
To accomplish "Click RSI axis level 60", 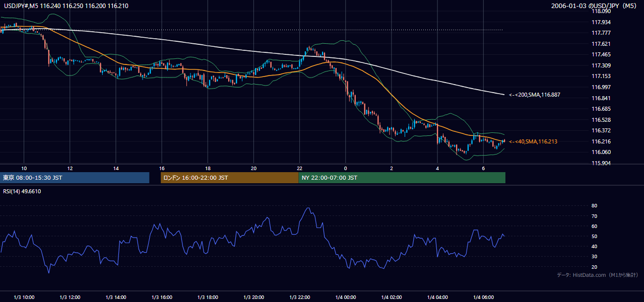I will coord(594,226).
